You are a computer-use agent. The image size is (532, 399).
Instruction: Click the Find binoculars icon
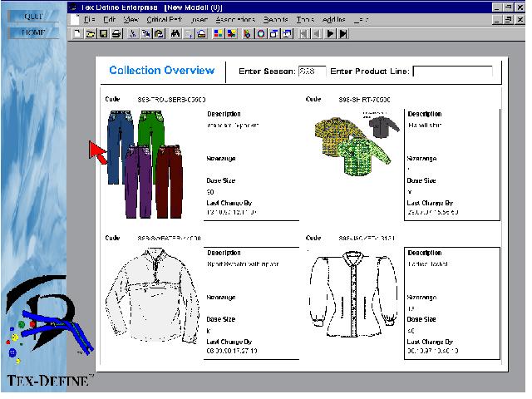(176, 34)
